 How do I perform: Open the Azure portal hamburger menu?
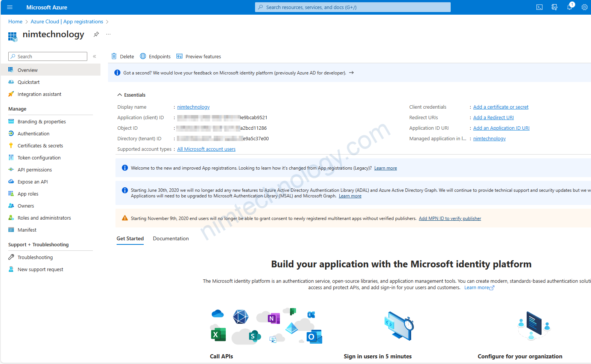[10, 7]
